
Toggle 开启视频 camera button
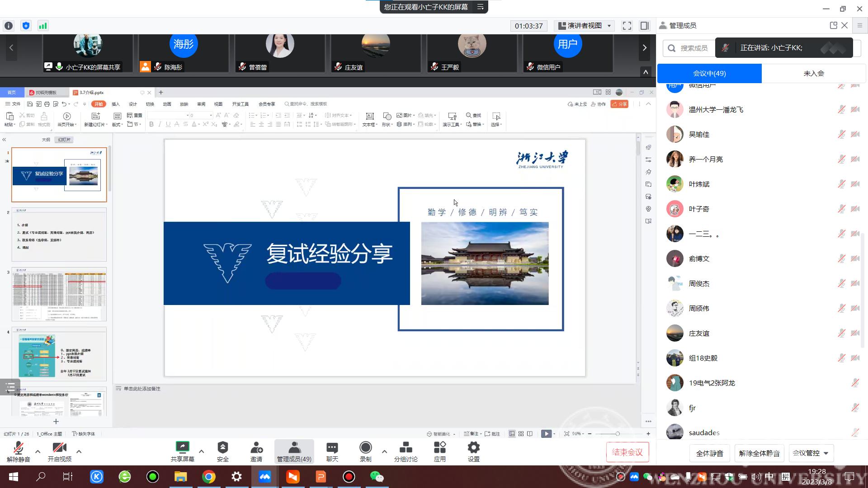pos(59,448)
